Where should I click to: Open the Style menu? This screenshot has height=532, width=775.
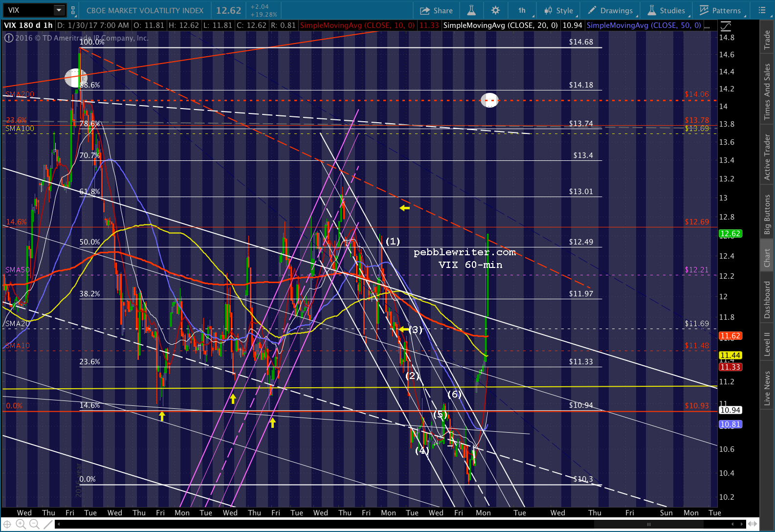click(x=559, y=10)
